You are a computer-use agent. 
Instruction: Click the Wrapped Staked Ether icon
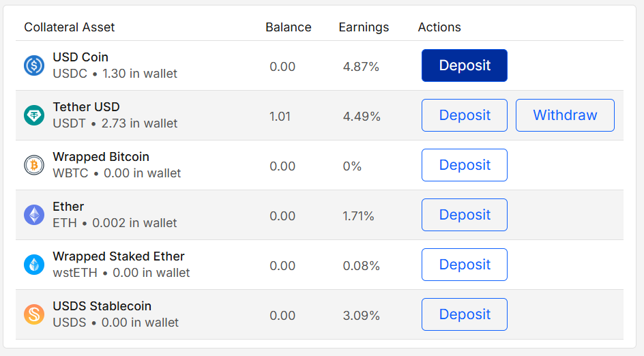click(34, 265)
